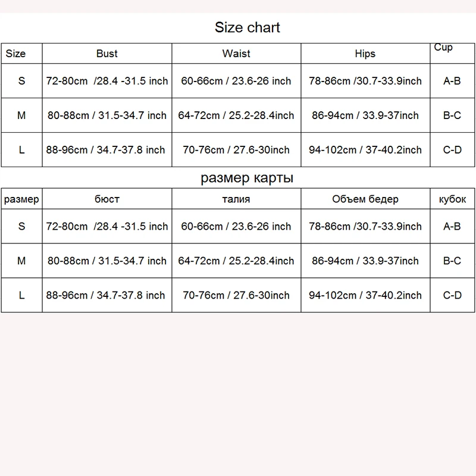Click the размер header cell in Russian table
This screenshot has height=476, width=476.
[21, 199]
